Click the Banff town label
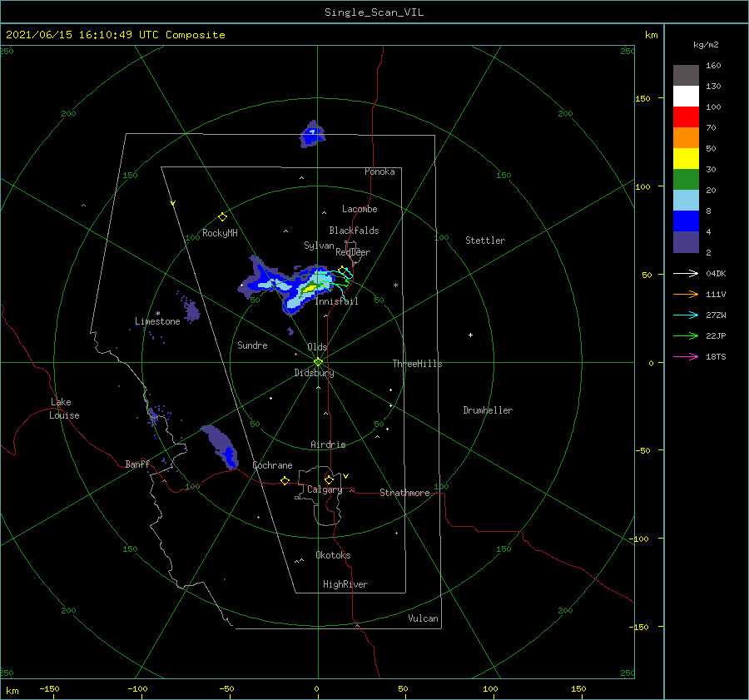Image resolution: width=749 pixels, height=700 pixels. [x=137, y=464]
